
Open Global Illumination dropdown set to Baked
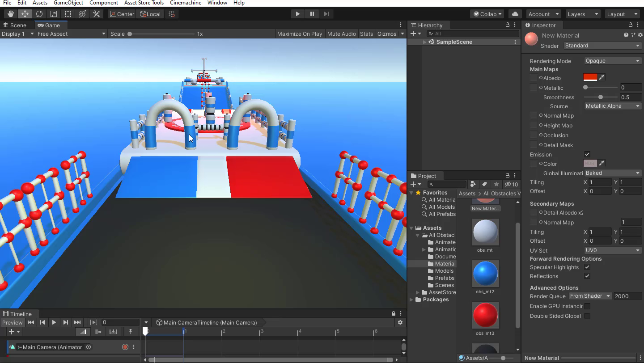(613, 173)
